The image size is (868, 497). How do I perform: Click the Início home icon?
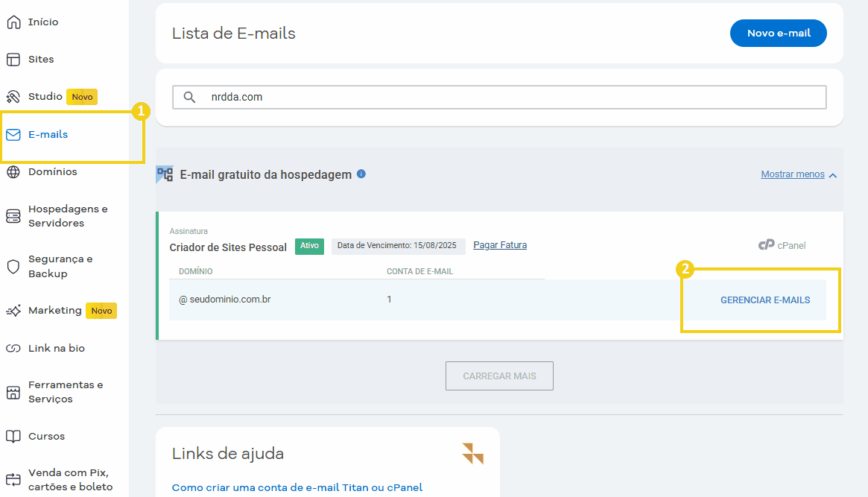[13, 22]
